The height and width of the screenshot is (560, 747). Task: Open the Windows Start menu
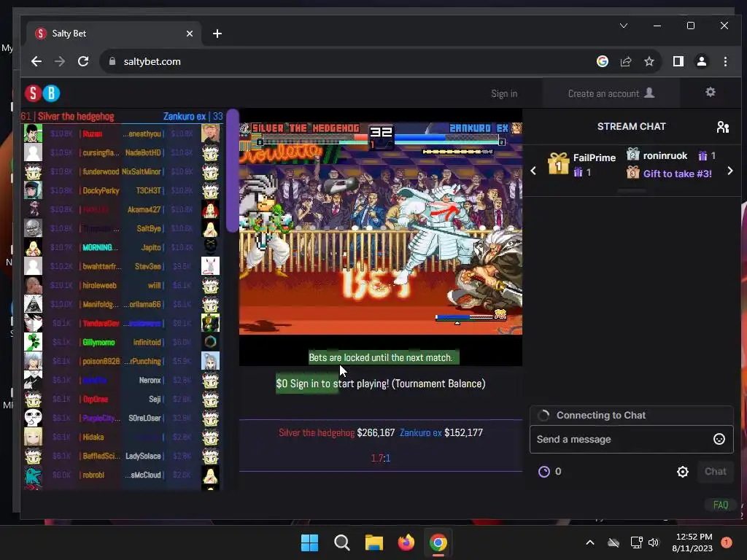[x=309, y=542]
